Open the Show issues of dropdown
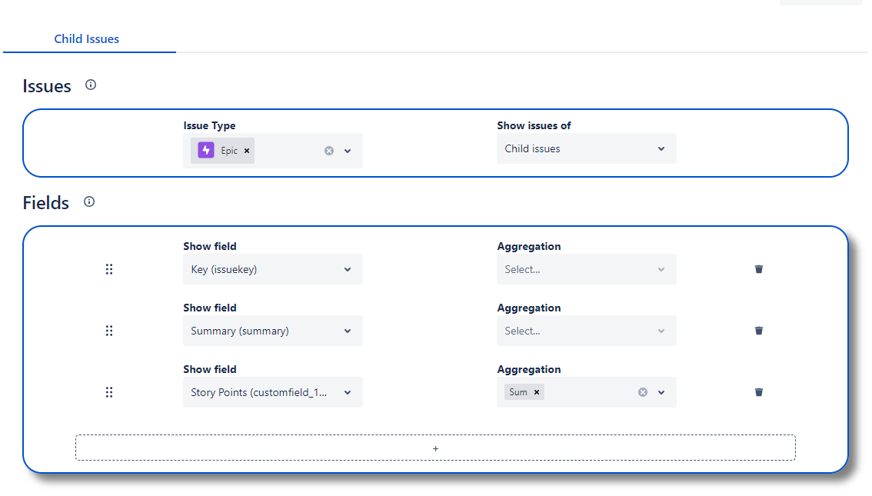This screenshot has width=872, height=496. [586, 149]
